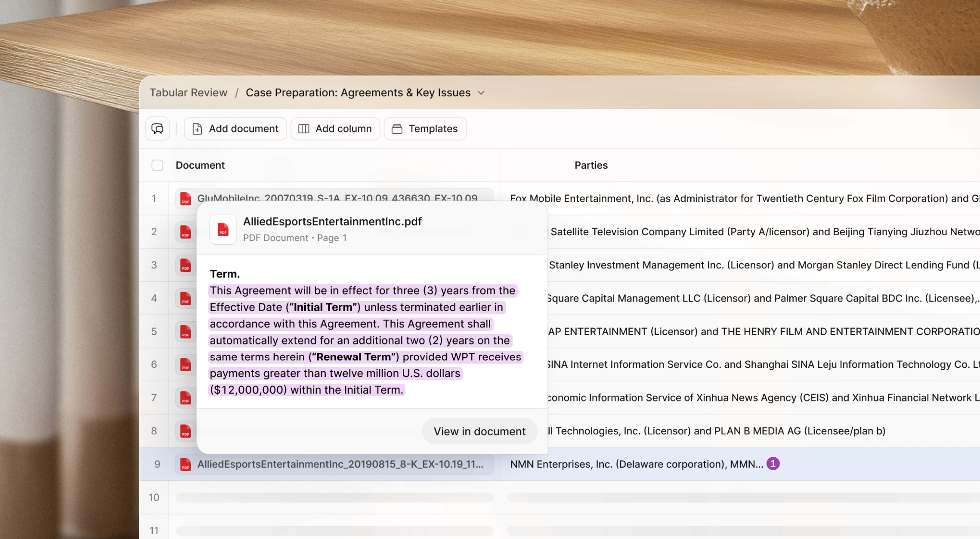Click the Palmer Square Capital parties cell
Viewport: 980px width, 539px height.
(764, 298)
